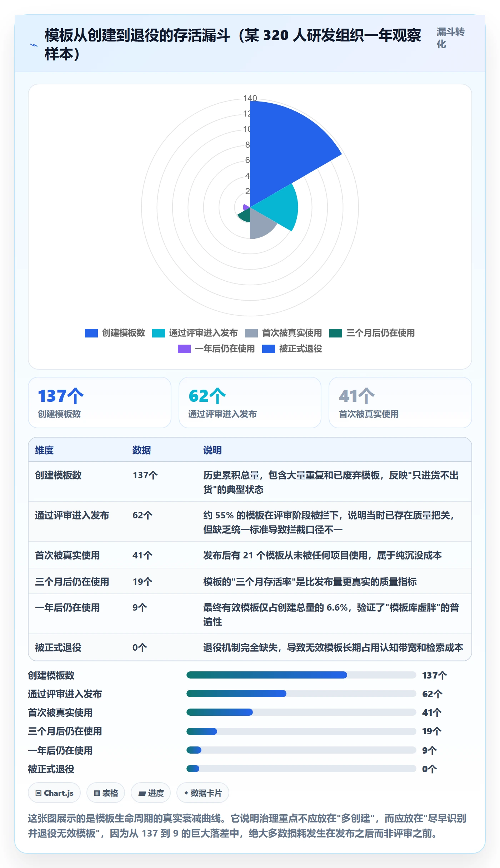The height and width of the screenshot is (868, 500).
Task: Select the 0个 table cell
Action: [140, 648]
